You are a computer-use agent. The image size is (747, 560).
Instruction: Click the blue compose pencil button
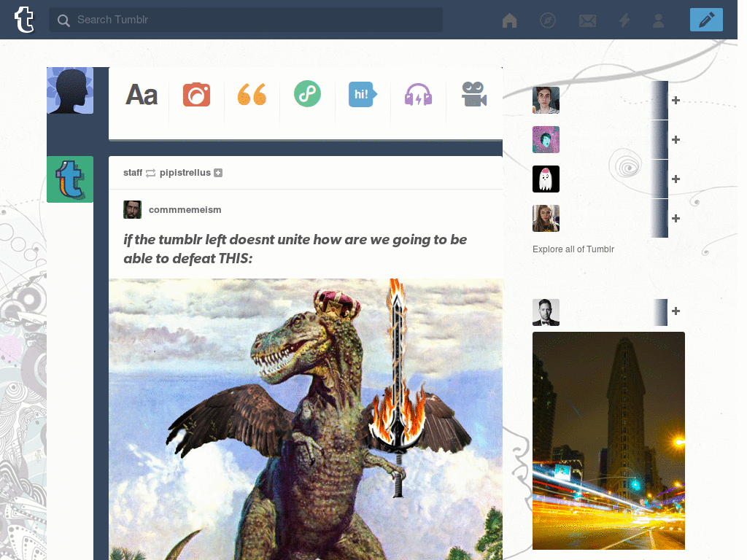pos(706,20)
